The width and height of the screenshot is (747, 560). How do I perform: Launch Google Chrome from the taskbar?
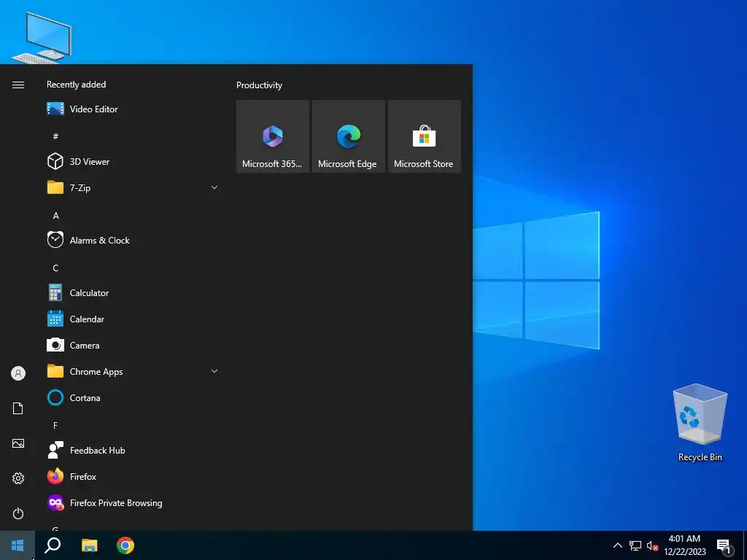tap(125, 545)
